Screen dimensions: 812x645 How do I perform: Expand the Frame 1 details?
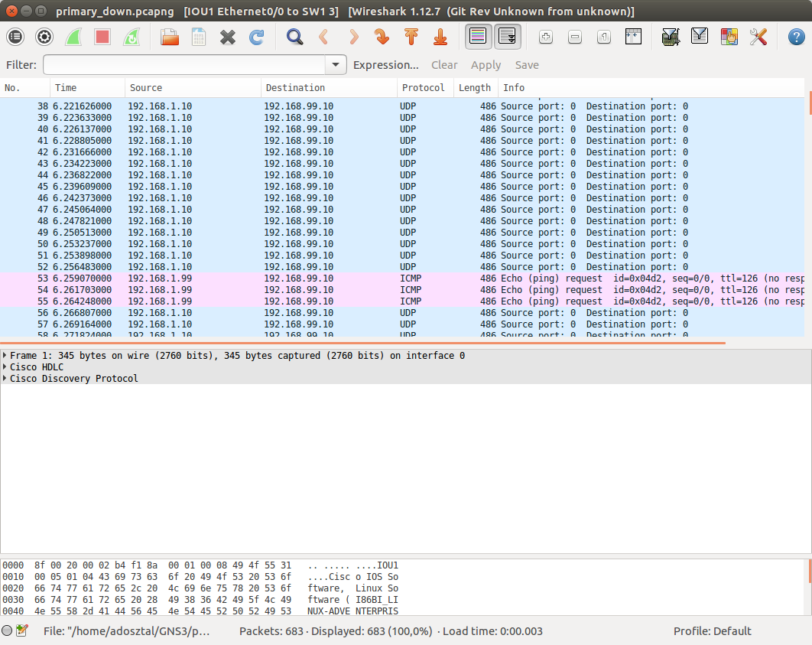click(6, 356)
